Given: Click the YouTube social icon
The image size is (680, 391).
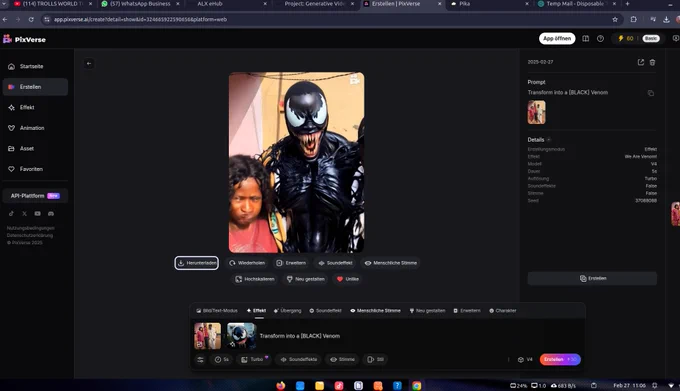Looking at the screenshot, I should 38,214.
